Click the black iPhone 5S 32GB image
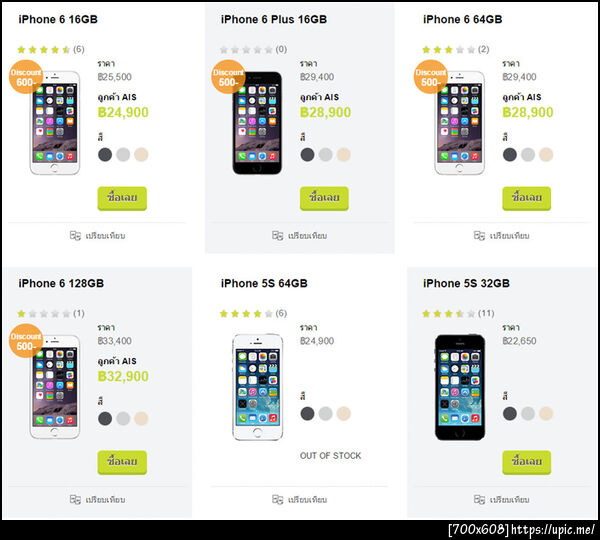The width and height of the screenshot is (600, 540). pos(460,387)
